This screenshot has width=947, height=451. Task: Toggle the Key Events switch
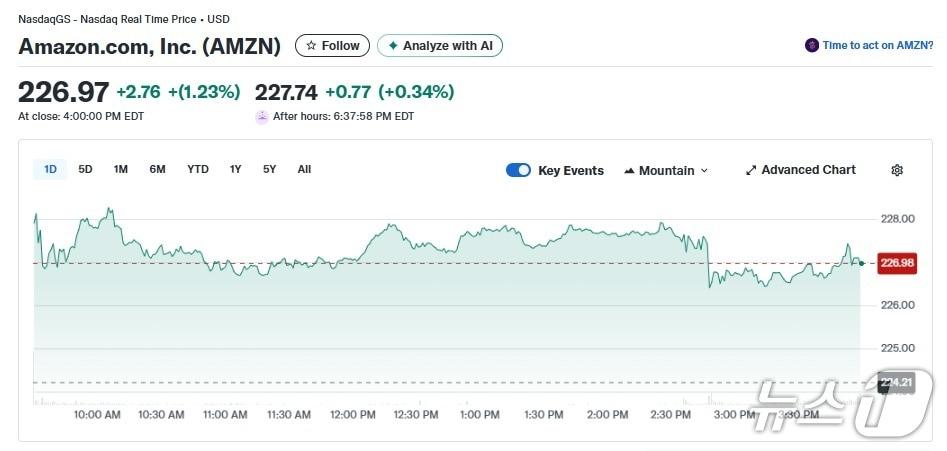(x=518, y=170)
